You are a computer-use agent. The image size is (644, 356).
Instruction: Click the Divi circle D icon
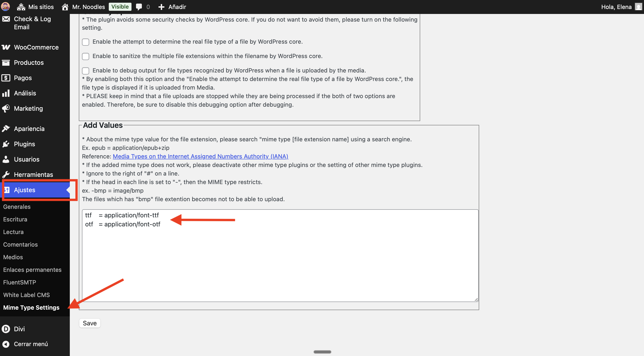tap(6, 329)
